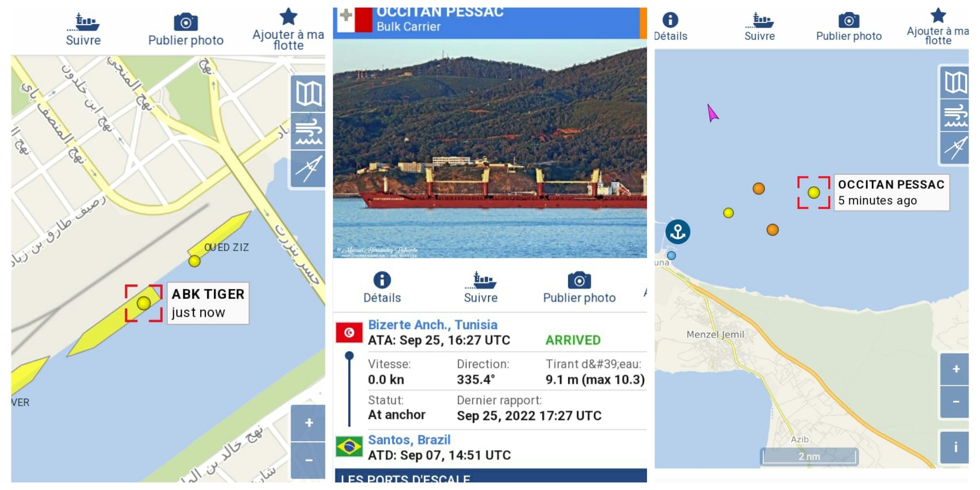Open the map layers icon in left map
Screen dimensions: 980x490
pyautogui.click(x=308, y=93)
